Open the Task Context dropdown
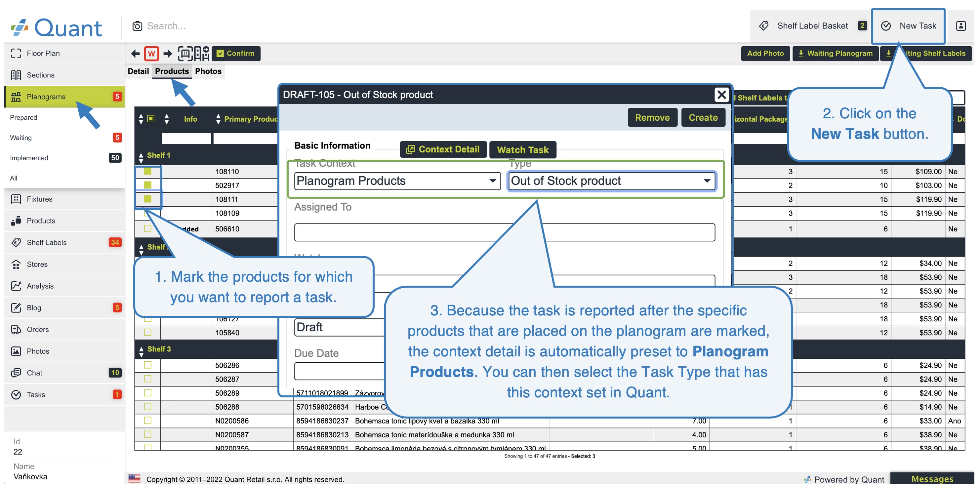 397,181
